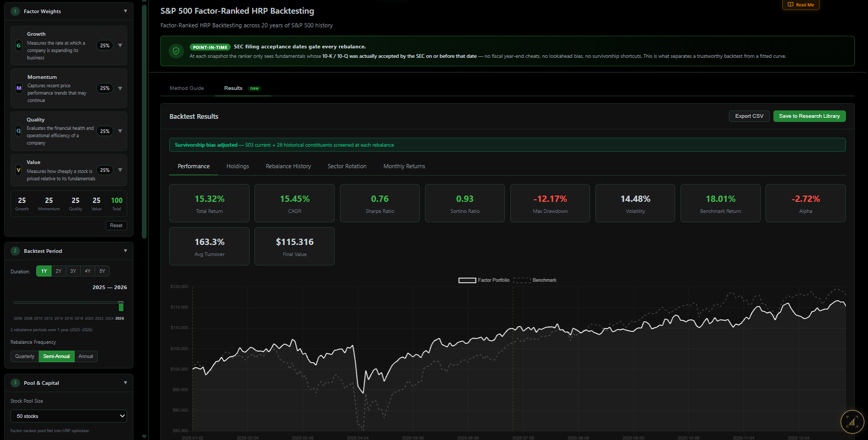Click the Quality 25% weight pill
Viewport: 868px width, 440px height.
pyautogui.click(x=105, y=131)
